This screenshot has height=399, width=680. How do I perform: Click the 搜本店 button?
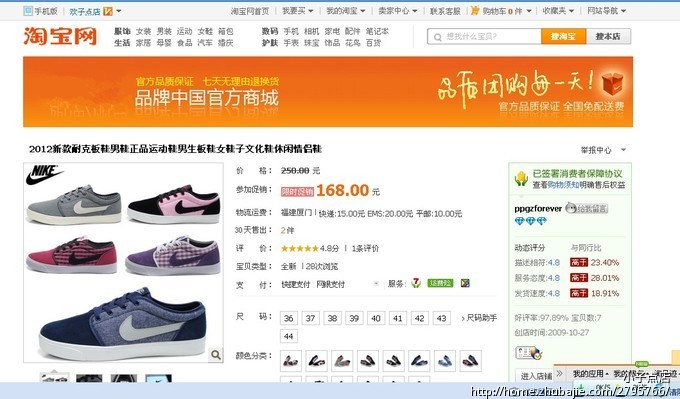(608, 36)
